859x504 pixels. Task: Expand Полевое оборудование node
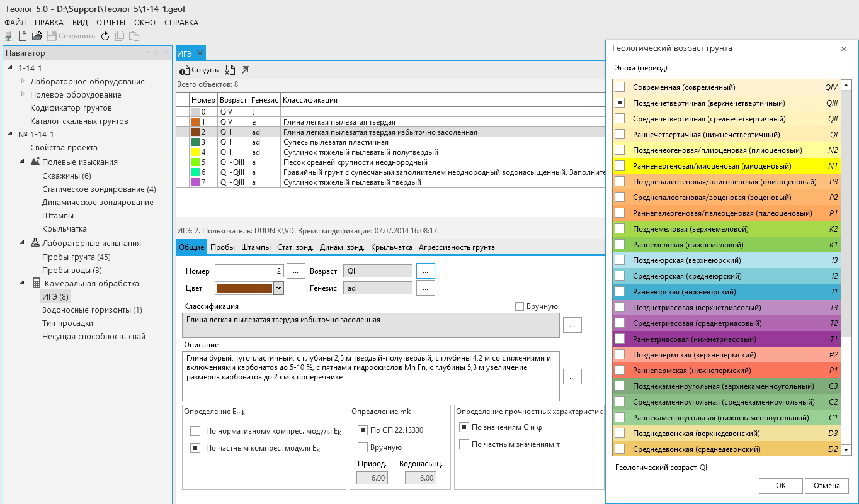(x=23, y=94)
